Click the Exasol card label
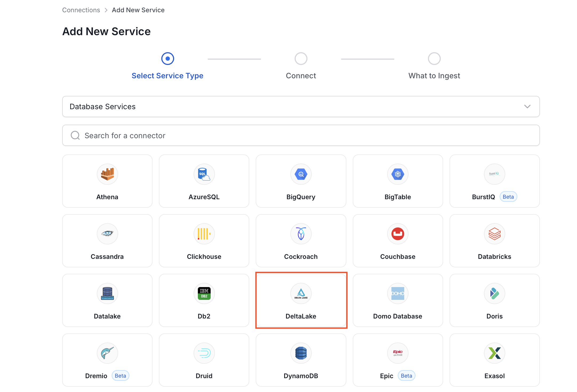577x392 pixels. pyautogui.click(x=494, y=376)
